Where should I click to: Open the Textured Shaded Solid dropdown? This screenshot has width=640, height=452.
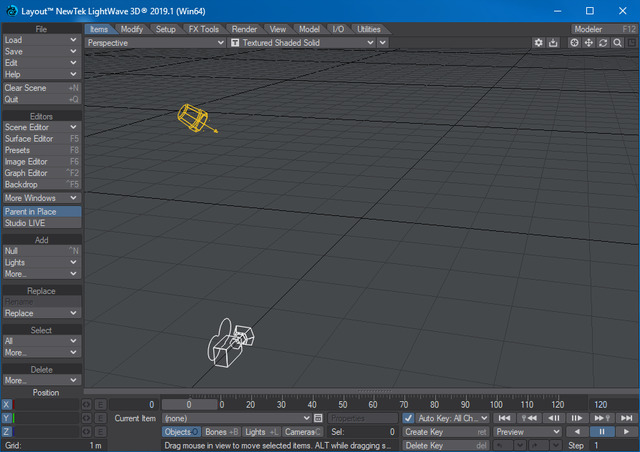point(301,43)
